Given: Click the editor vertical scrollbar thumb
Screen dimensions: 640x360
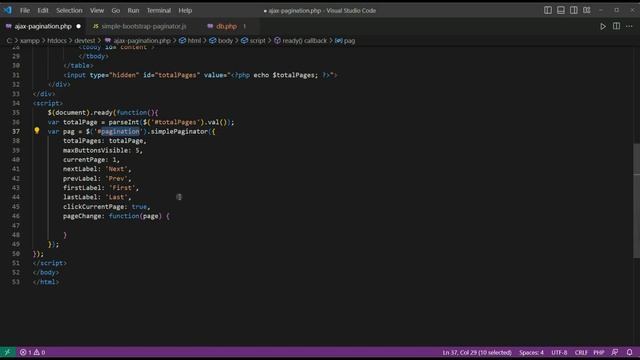Looking at the screenshot, I should click(636, 201).
